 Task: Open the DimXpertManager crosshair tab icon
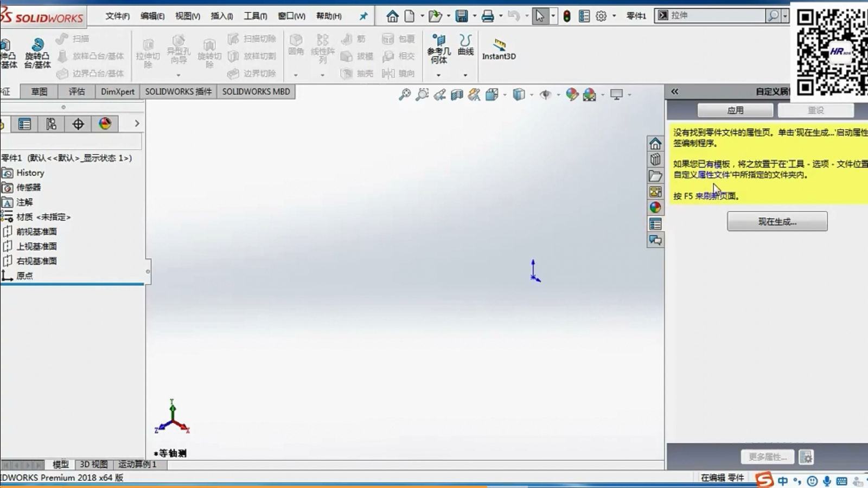78,124
